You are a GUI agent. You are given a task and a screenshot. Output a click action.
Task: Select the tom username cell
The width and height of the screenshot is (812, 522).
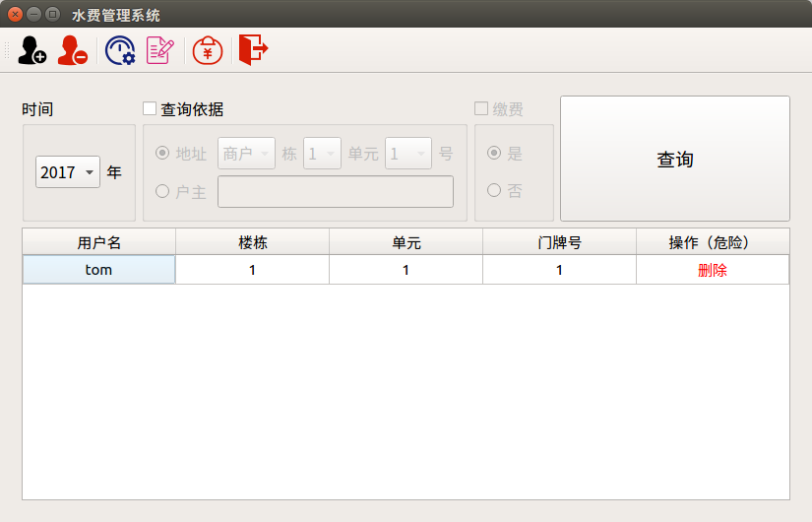pyautogui.click(x=98, y=270)
